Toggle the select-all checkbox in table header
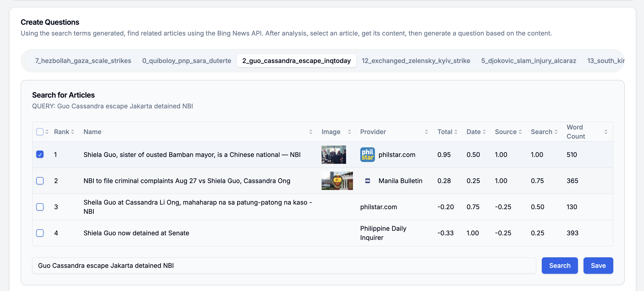The width and height of the screenshot is (644, 291). click(x=40, y=132)
